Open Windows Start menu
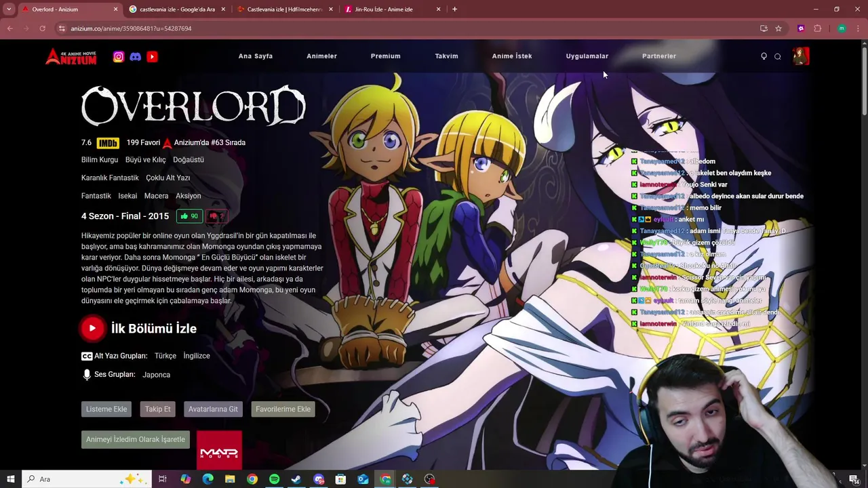The width and height of the screenshot is (868, 488). click(x=10, y=479)
